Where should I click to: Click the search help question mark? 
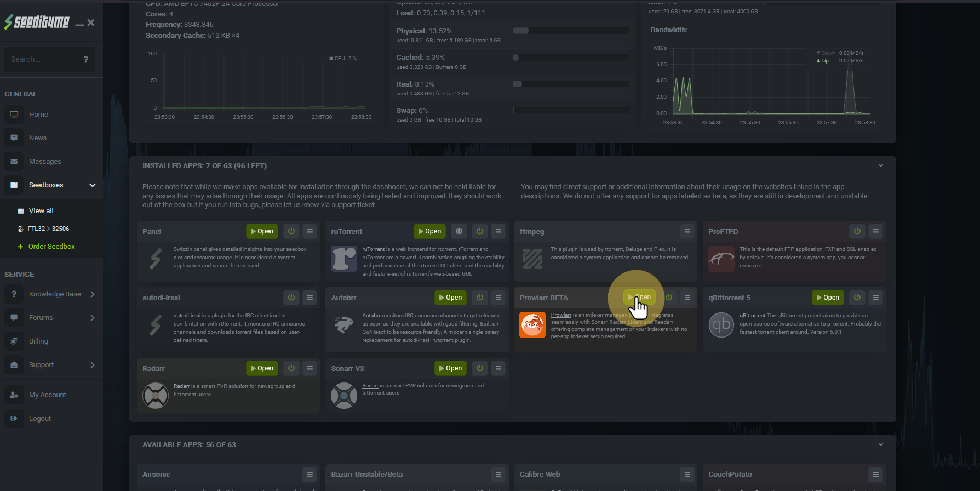(x=86, y=59)
